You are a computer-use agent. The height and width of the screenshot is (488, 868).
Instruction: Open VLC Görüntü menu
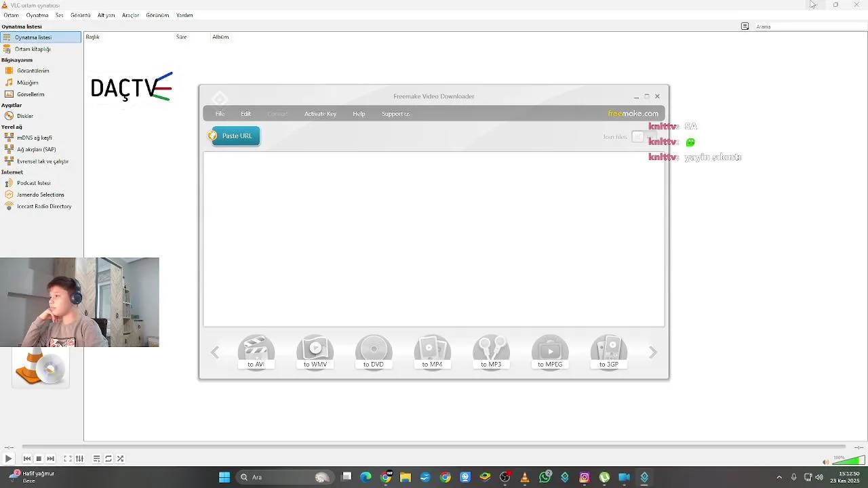pyautogui.click(x=81, y=15)
